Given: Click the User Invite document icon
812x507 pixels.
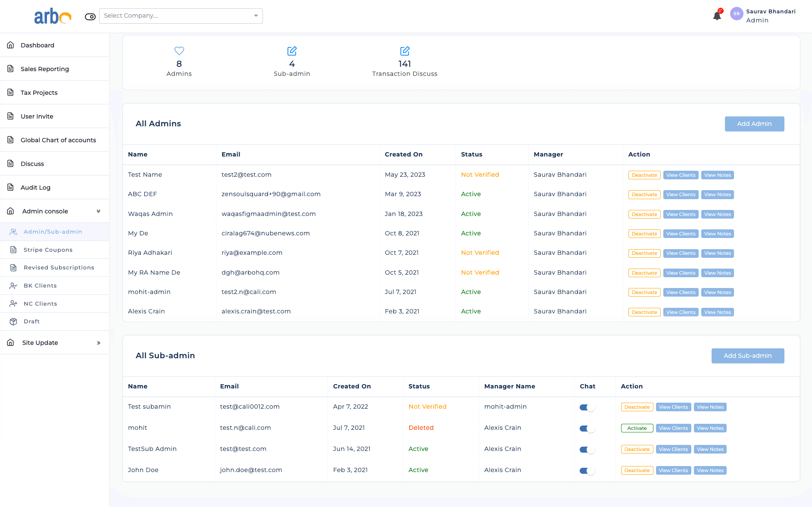Looking at the screenshot, I should click(11, 116).
